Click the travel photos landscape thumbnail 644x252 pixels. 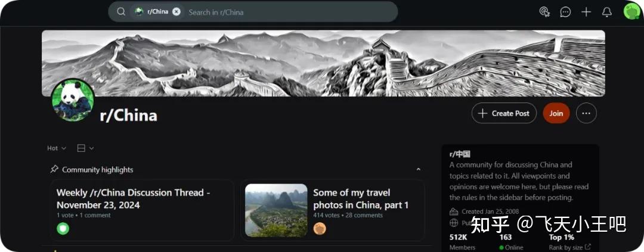(276, 210)
